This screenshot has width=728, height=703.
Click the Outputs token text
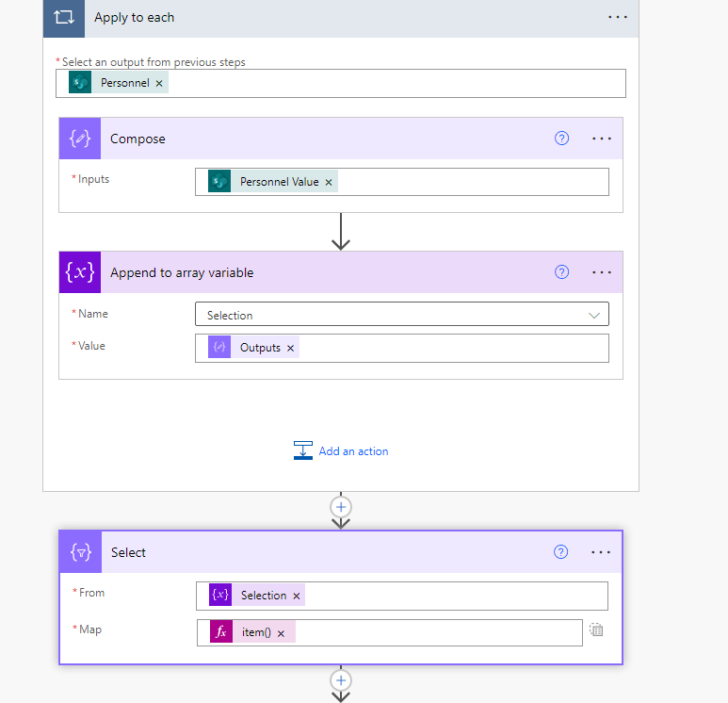260,348
